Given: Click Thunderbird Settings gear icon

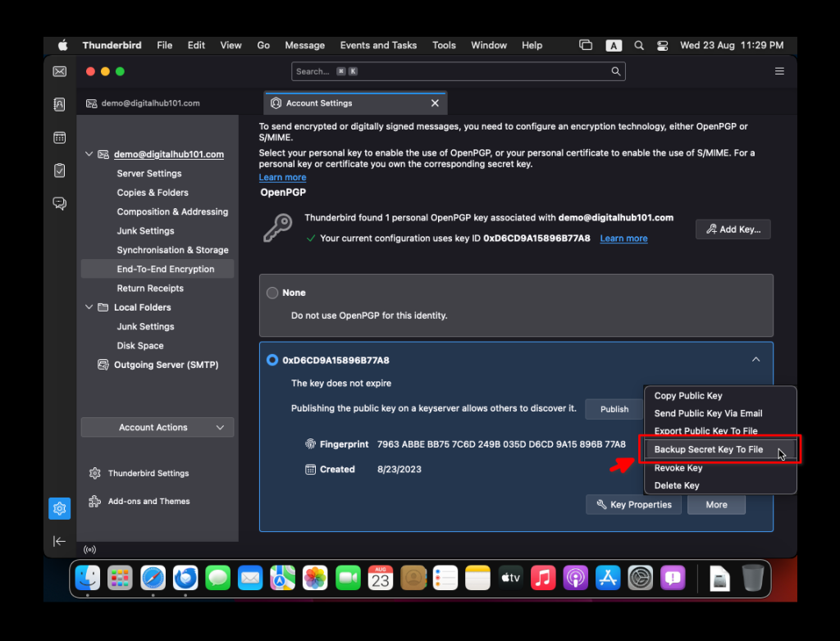Looking at the screenshot, I should tap(95, 474).
